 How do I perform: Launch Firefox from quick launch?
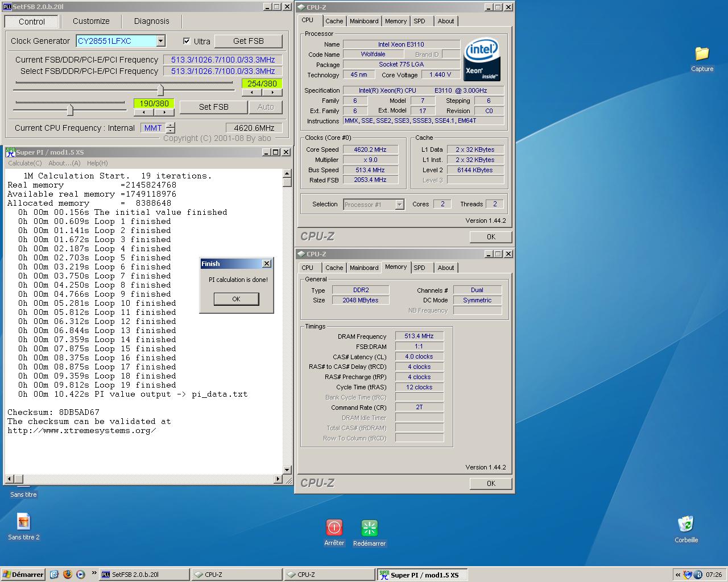tap(67, 575)
